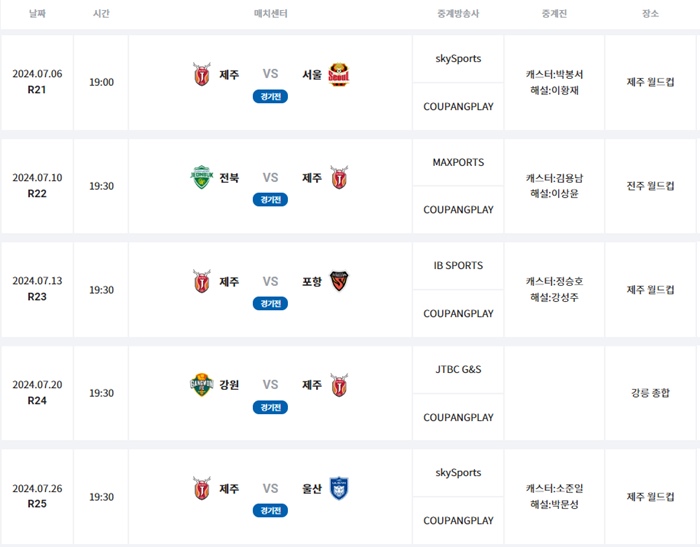Click Jeju logo in R22 away match
Screen dimensions: 700x547
coord(339,177)
